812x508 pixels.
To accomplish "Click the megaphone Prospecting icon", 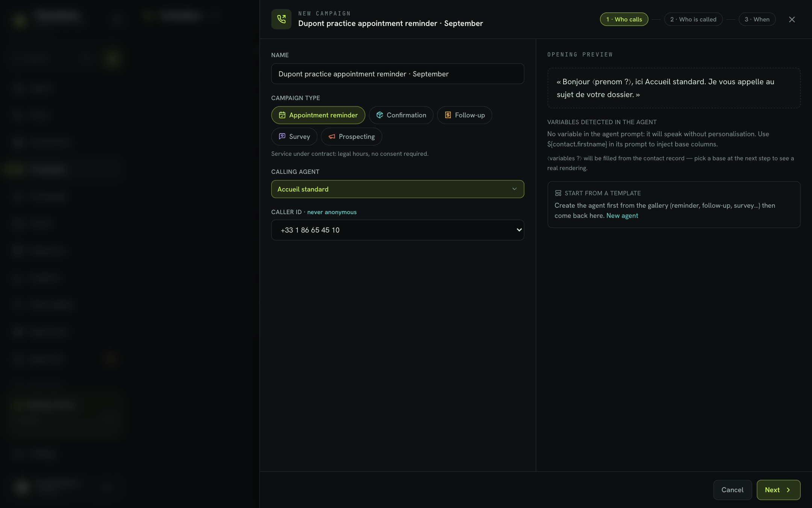I will click(x=332, y=137).
